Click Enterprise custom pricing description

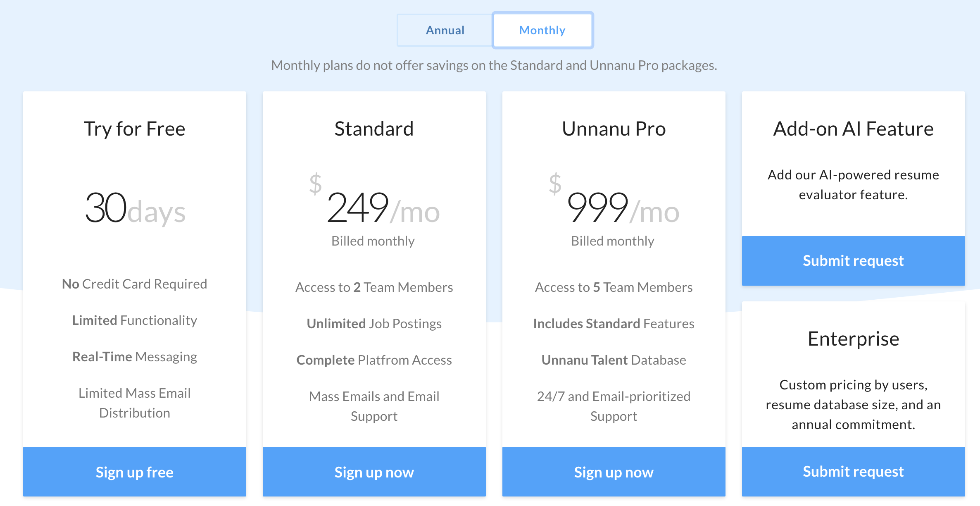tap(854, 405)
